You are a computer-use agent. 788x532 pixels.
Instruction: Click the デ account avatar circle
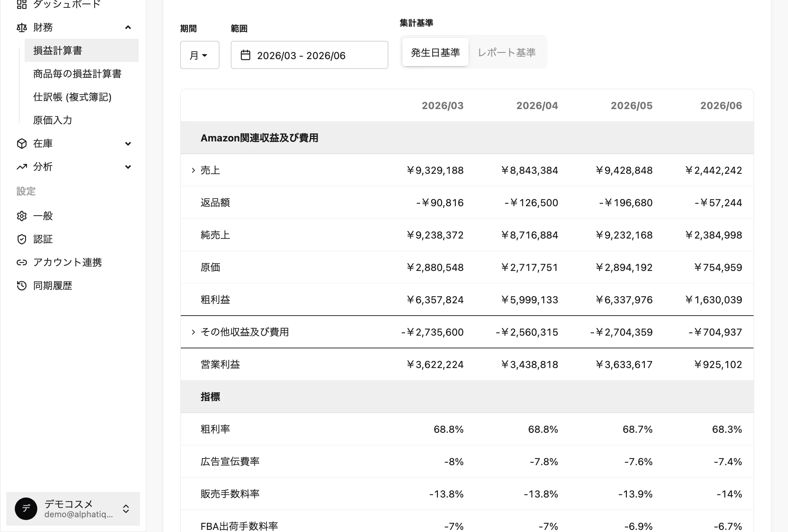tap(26, 509)
